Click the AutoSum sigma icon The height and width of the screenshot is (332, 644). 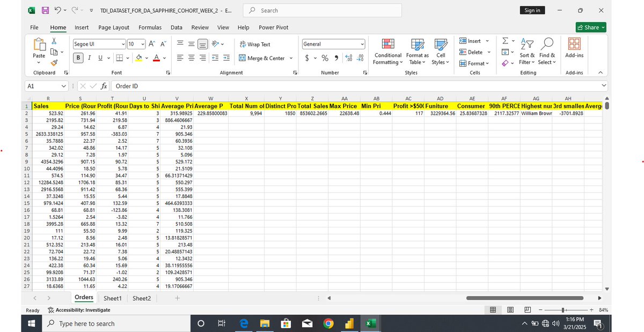point(506,41)
